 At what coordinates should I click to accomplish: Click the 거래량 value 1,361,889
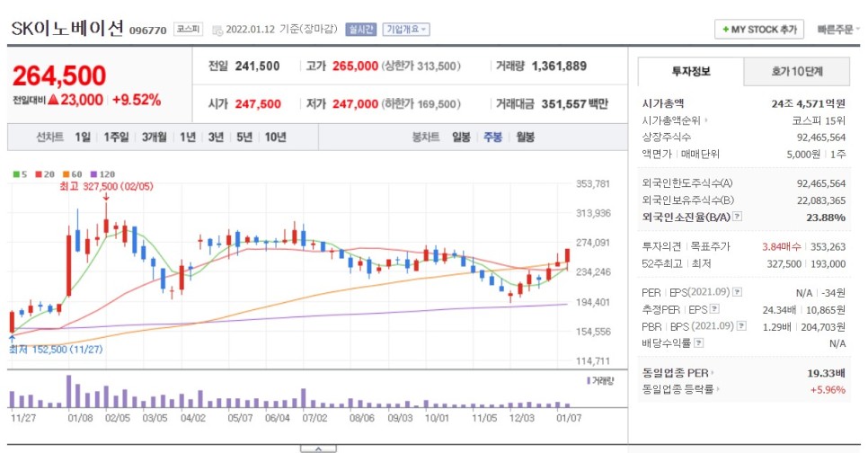point(559,66)
